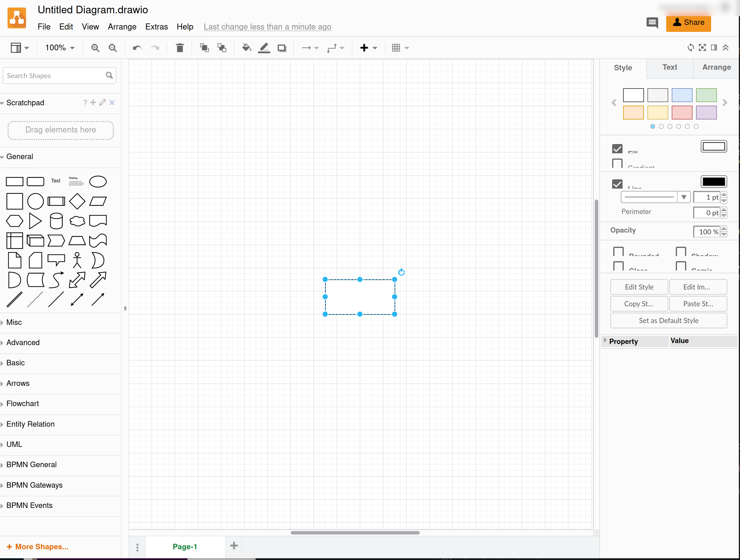Send selected shape to back
The image size is (740, 560).
[x=222, y=48]
